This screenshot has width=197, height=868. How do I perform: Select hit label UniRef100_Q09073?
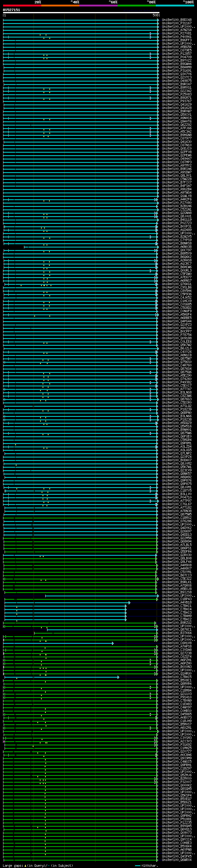[x=177, y=833]
